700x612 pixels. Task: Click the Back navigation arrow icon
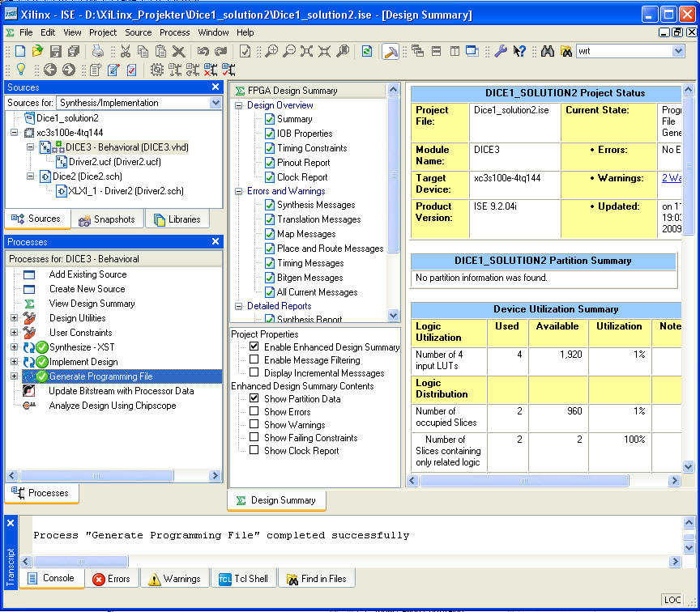click(x=50, y=70)
